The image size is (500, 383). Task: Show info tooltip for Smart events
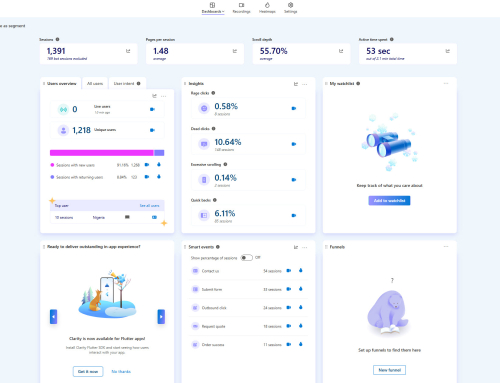tap(218, 247)
